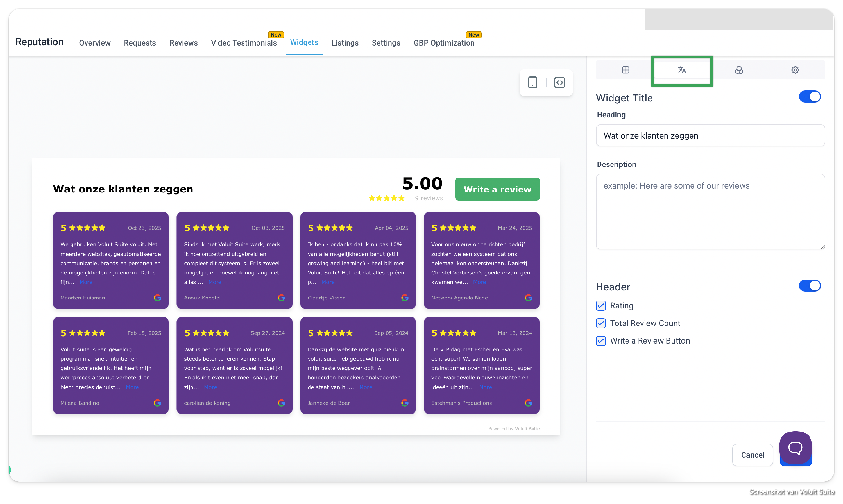Image resolution: width=843 pixels, height=504 pixels.
Task: Turn off the Header toggle
Action: pos(809,286)
